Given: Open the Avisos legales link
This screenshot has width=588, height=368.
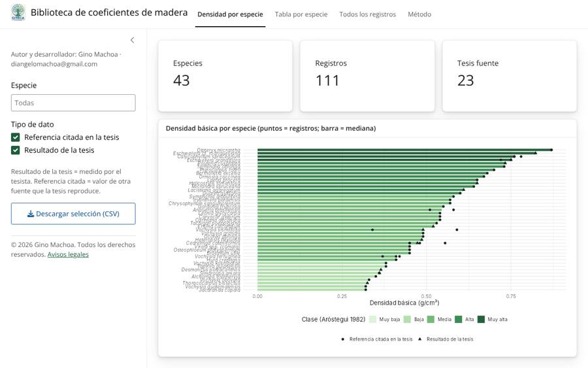Looking at the screenshot, I should pos(68,254).
